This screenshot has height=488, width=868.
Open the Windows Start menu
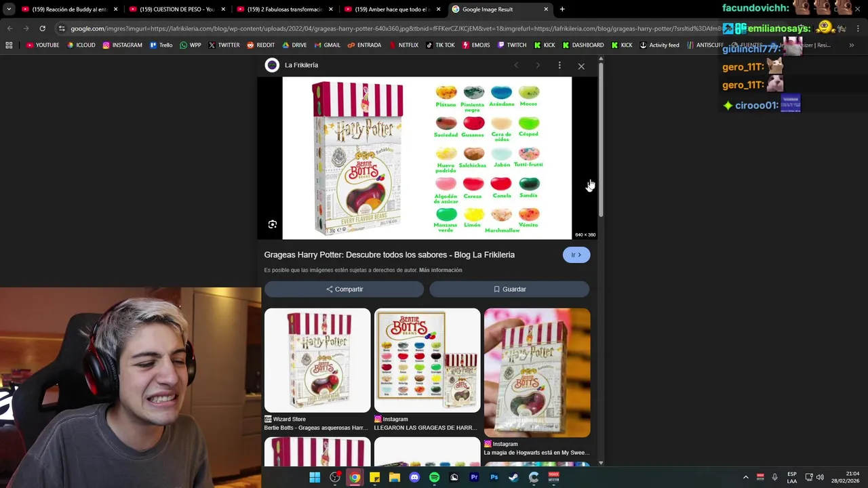(315, 477)
